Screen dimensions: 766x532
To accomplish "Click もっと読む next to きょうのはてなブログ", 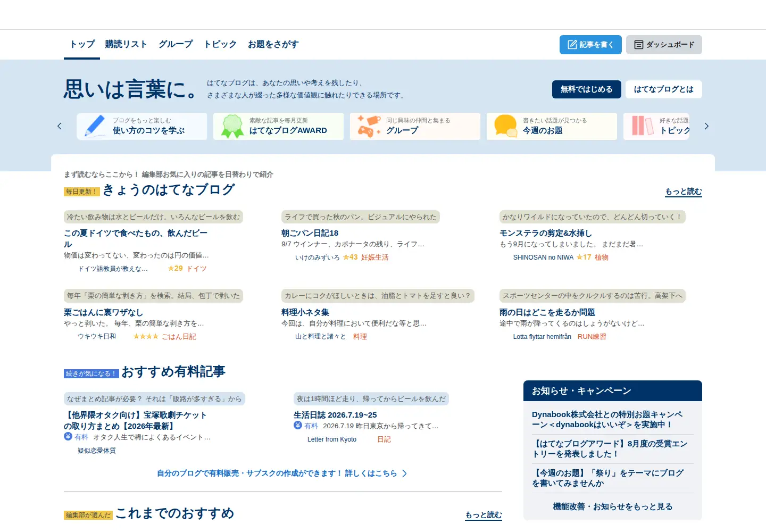I will [684, 192].
